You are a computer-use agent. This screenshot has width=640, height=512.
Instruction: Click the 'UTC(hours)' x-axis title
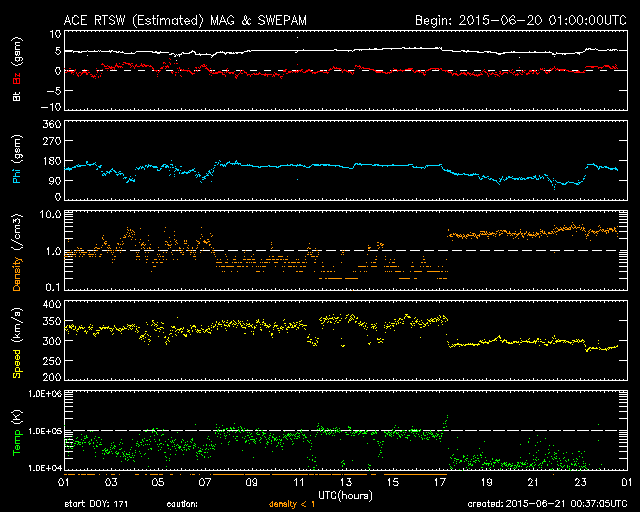click(x=345, y=496)
